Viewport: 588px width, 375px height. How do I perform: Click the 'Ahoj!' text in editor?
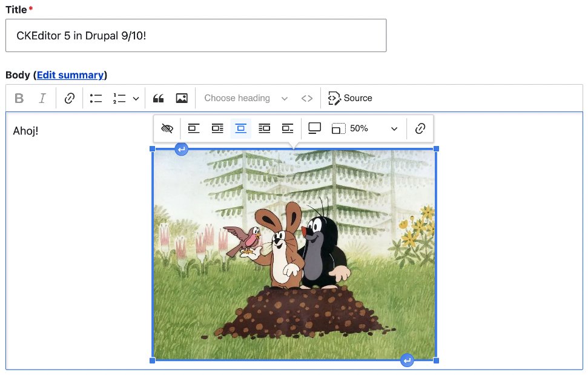click(x=25, y=131)
